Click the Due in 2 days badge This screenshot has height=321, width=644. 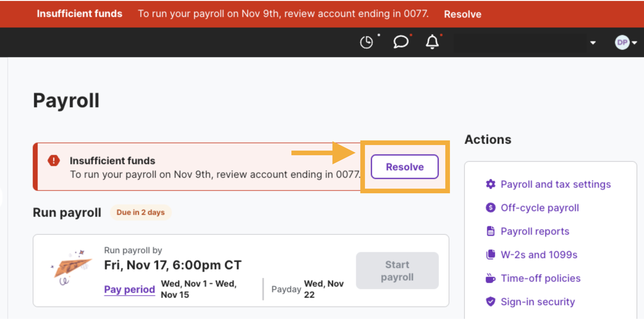point(141,212)
